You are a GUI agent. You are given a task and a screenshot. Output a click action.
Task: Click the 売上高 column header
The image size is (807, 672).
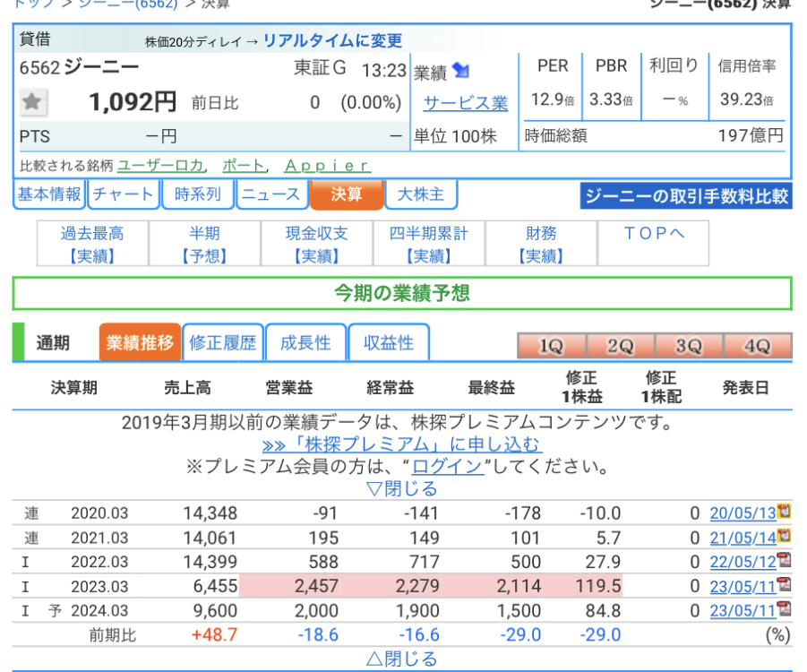(x=188, y=387)
